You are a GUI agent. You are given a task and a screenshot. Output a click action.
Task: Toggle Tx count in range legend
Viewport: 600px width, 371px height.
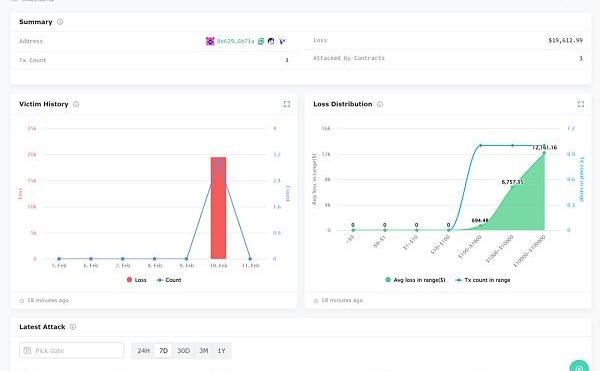point(483,280)
